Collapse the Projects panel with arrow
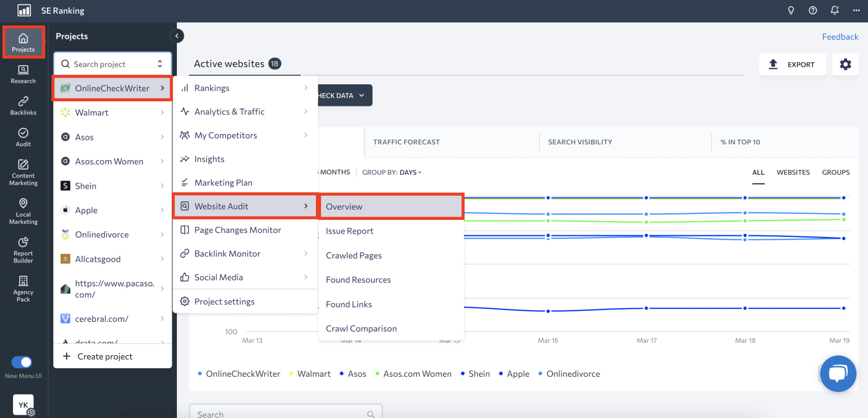The image size is (868, 418). click(177, 36)
